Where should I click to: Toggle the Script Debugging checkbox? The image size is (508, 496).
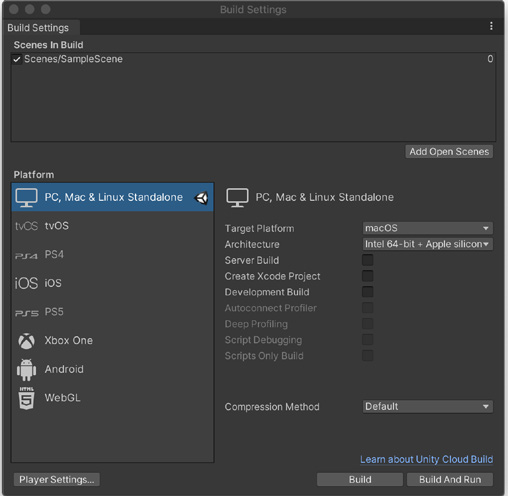click(368, 340)
